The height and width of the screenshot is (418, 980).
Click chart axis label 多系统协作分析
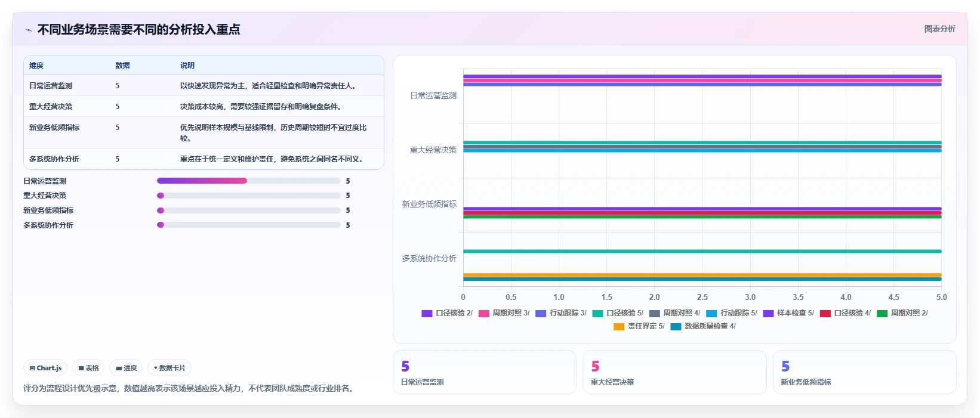tap(429, 258)
